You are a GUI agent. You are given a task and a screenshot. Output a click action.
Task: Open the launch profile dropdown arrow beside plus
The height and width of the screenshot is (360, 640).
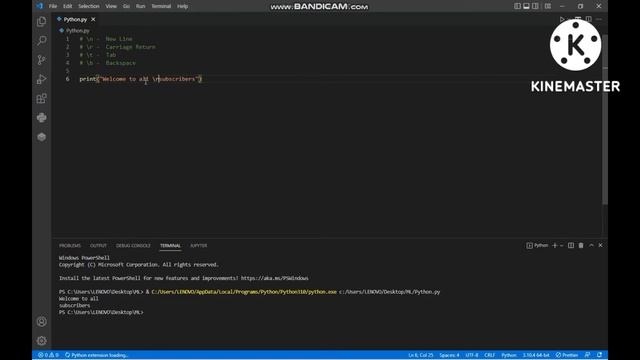[x=562, y=245]
